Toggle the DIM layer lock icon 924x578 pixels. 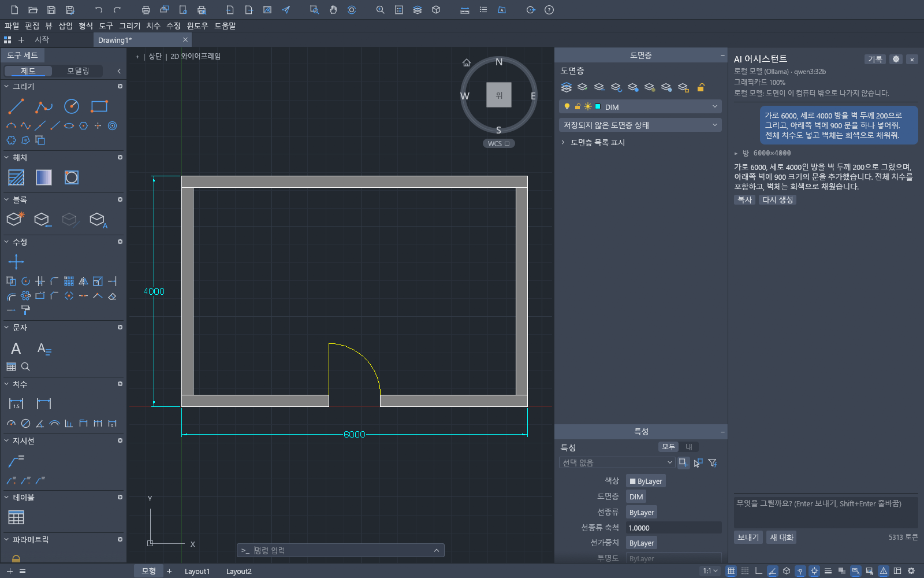(577, 107)
